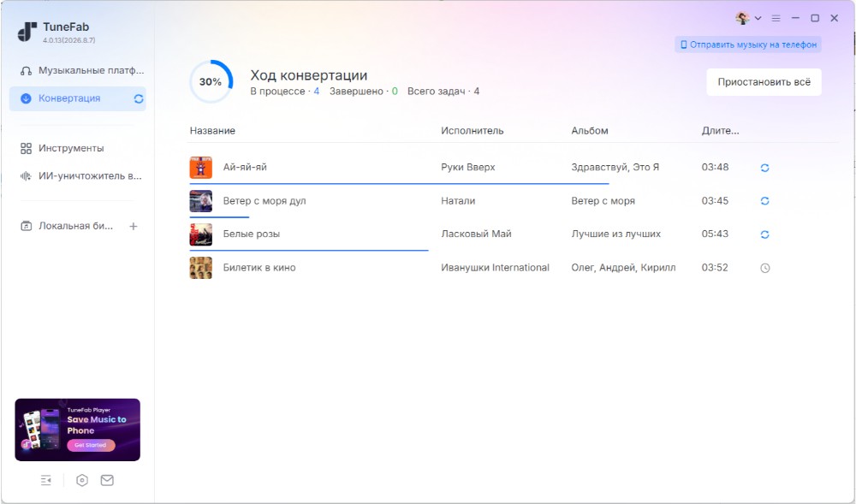Click artist name Натали
The image size is (856, 504).
pyautogui.click(x=458, y=201)
